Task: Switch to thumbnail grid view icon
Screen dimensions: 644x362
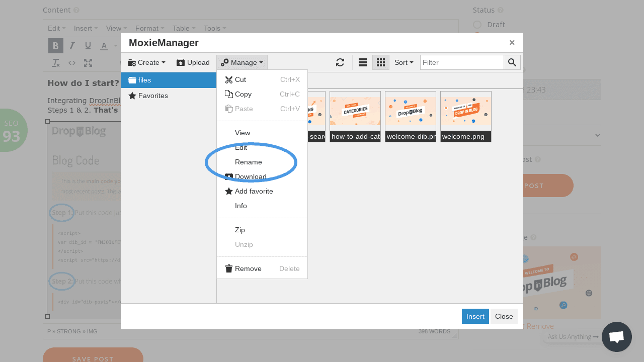Action: click(381, 62)
